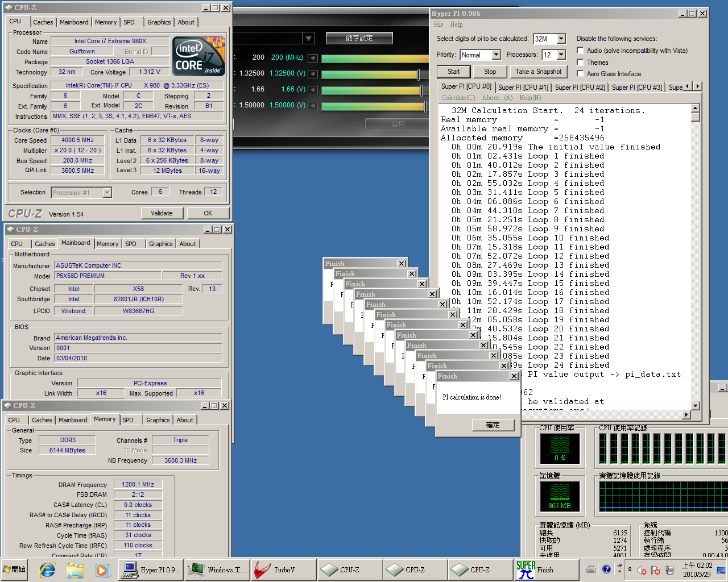Click the P6X58D PREMIUM model field
The height and width of the screenshot is (582, 728).
pyautogui.click(x=107, y=276)
